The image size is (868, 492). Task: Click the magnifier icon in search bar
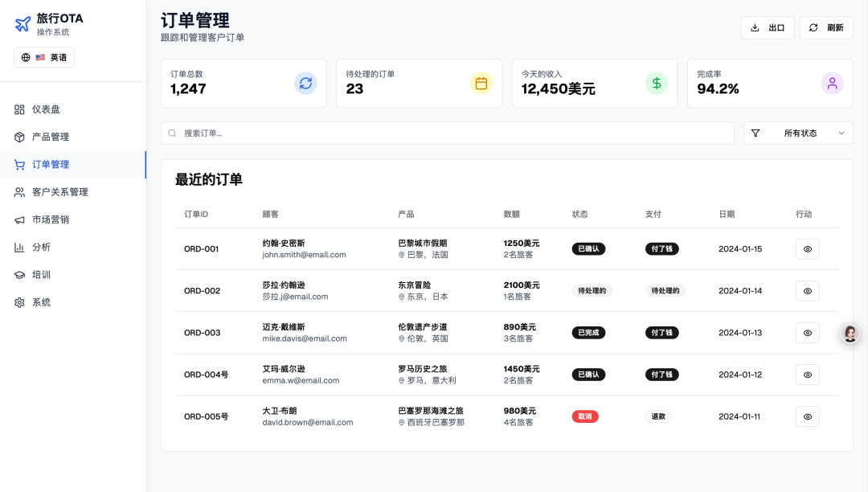173,133
